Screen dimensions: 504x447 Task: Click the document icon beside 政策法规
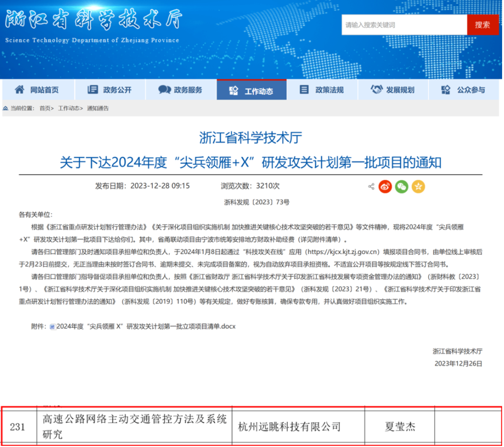tap(304, 89)
